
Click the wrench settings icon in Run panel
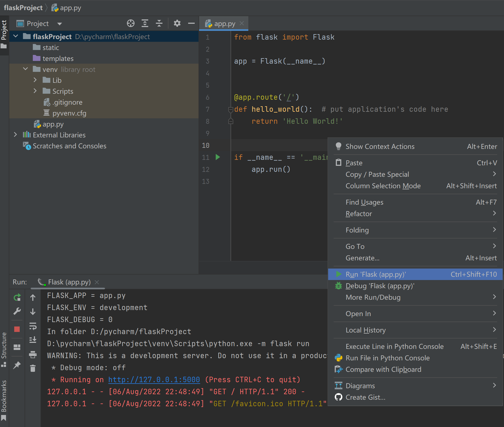click(17, 311)
